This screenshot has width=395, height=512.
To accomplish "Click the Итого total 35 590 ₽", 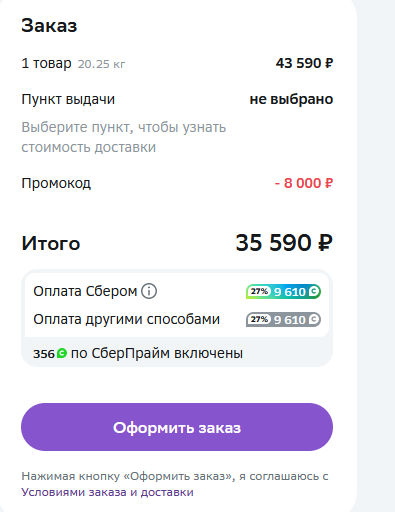I will point(284,242).
